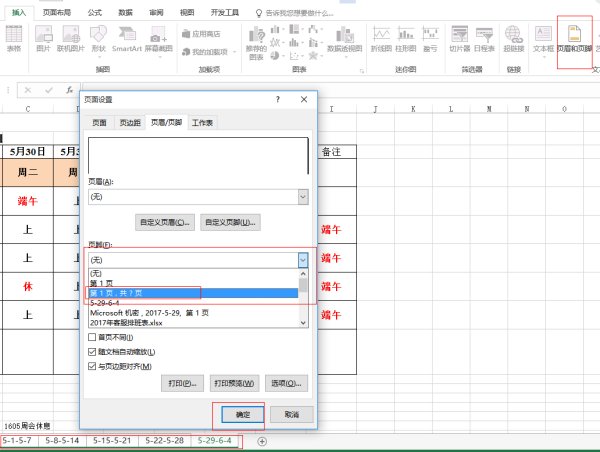Select 2017年客服排班表.xlsx footer option

[x=194, y=323]
